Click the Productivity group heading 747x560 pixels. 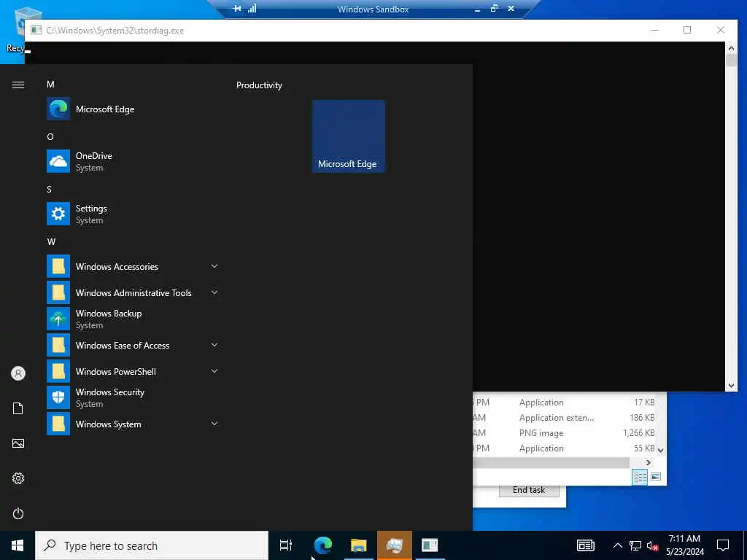(259, 85)
